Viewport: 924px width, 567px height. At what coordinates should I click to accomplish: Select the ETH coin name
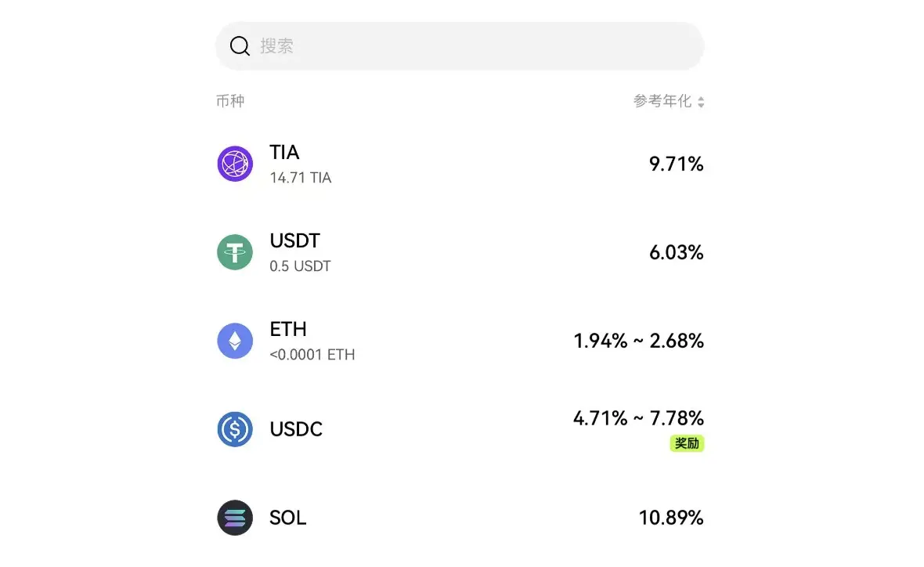point(288,329)
